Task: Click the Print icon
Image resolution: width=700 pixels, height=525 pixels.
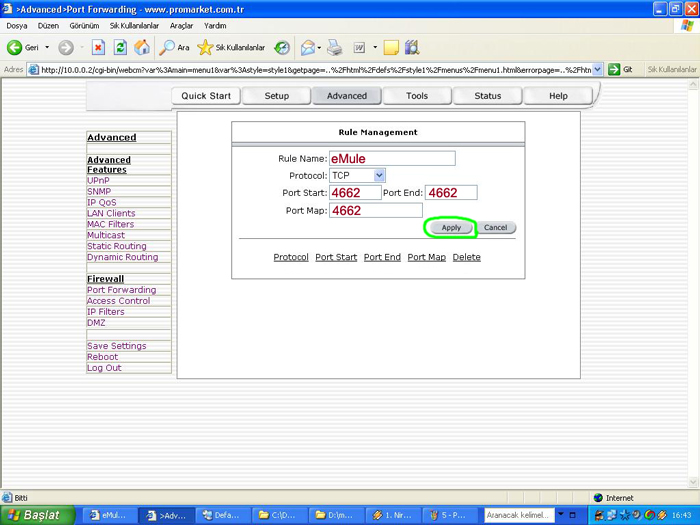Action: (x=334, y=47)
